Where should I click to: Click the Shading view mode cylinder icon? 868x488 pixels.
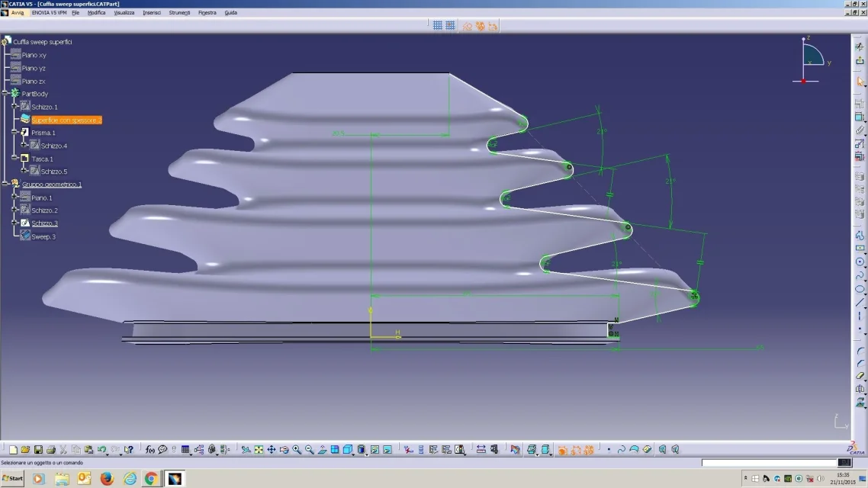(x=362, y=450)
